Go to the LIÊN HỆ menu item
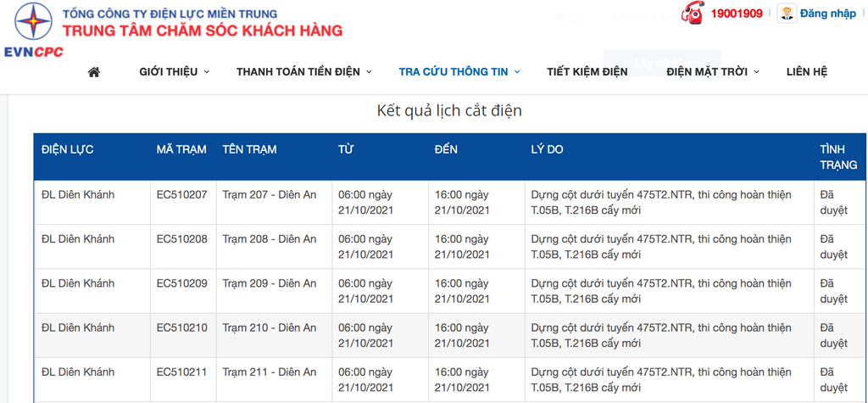The height and width of the screenshot is (403, 868). point(807,71)
